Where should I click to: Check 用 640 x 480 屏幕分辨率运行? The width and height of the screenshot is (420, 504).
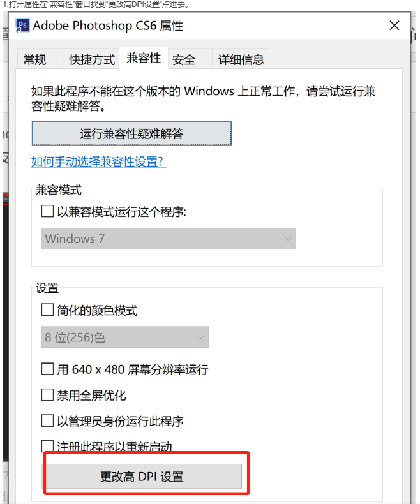point(48,369)
